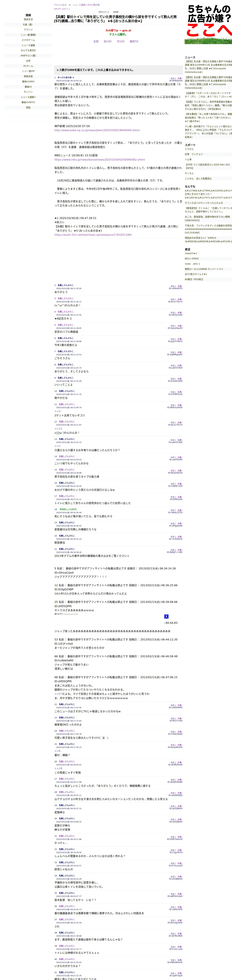
Task: Open 番組ch(MX) board
Action: (28, 81)
